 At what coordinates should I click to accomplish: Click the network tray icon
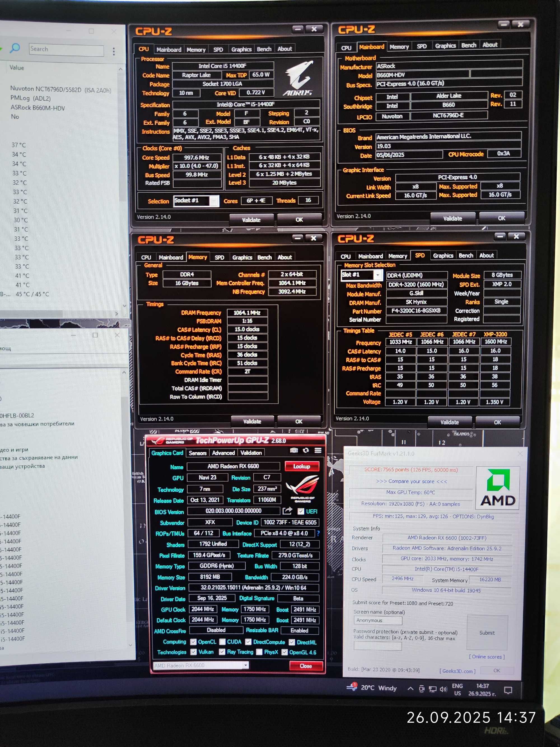(432, 688)
